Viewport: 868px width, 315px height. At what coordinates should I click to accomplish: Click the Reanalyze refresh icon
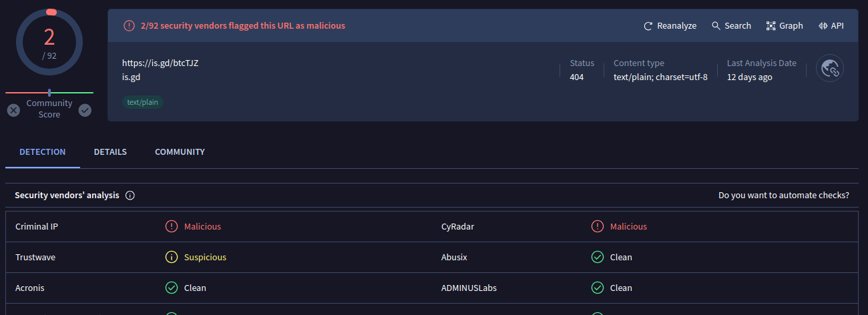(648, 26)
